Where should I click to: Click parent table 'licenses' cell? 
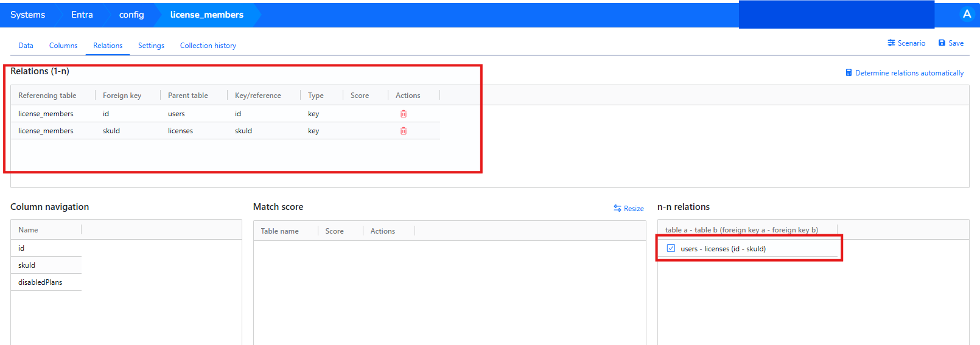point(180,131)
